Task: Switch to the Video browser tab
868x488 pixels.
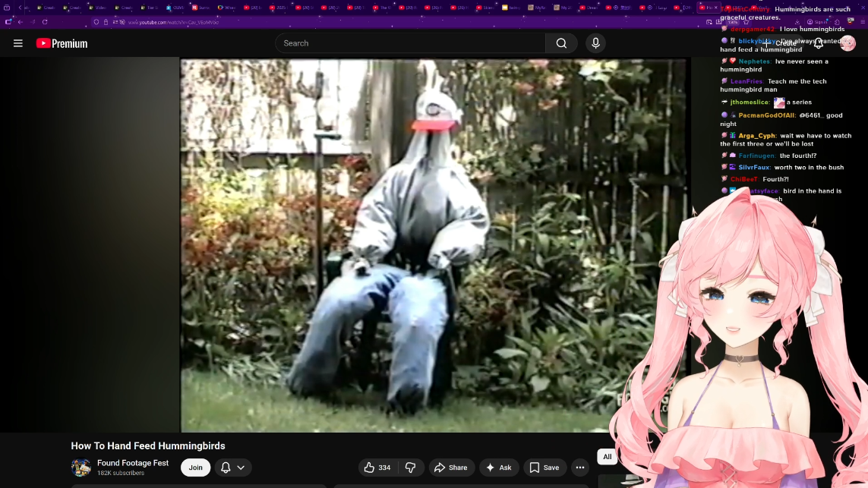Action: pos(98,8)
